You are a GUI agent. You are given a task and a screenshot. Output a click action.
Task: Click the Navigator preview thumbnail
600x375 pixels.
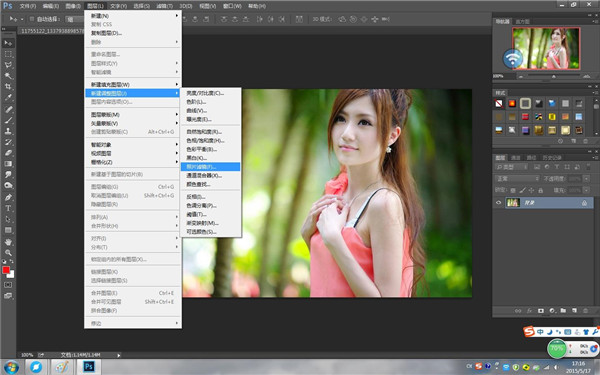[x=546, y=48]
